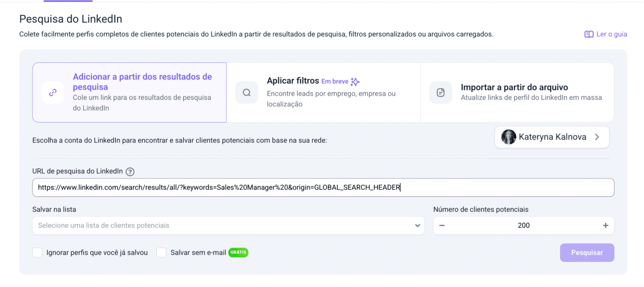Click Kateryna Kalnova's profile avatar
The width and height of the screenshot is (644, 287).
pos(508,137)
